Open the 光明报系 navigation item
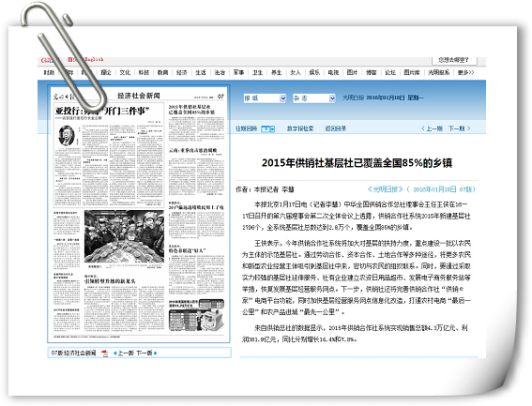Viewport: 532px width, 406px height. pos(439,72)
